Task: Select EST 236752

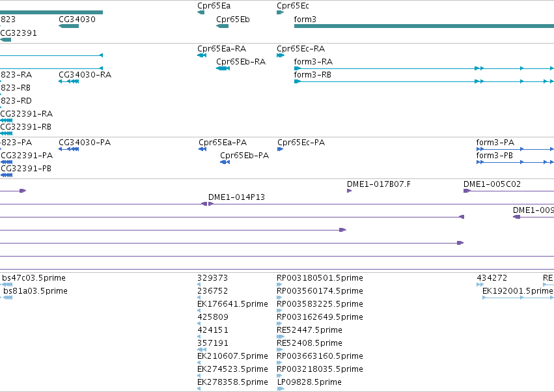Action: (x=212, y=291)
